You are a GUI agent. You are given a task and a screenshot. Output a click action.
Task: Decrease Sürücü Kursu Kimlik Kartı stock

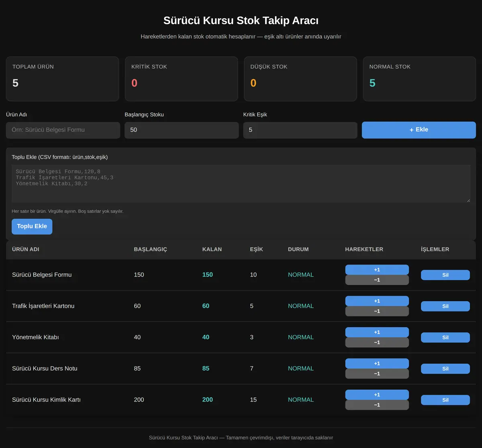coord(377,405)
